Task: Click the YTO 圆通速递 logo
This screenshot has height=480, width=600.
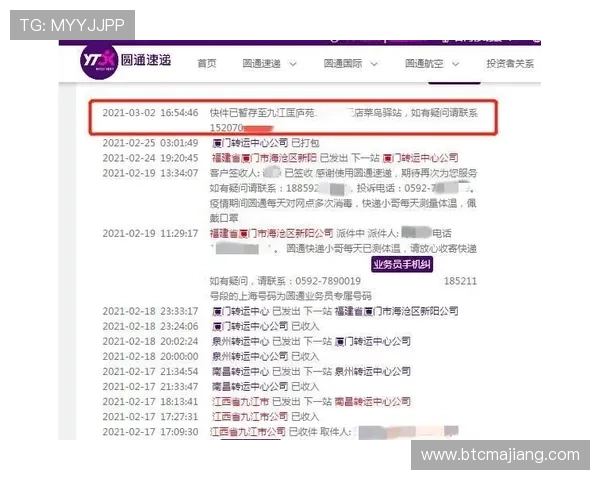Action: click(126, 62)
